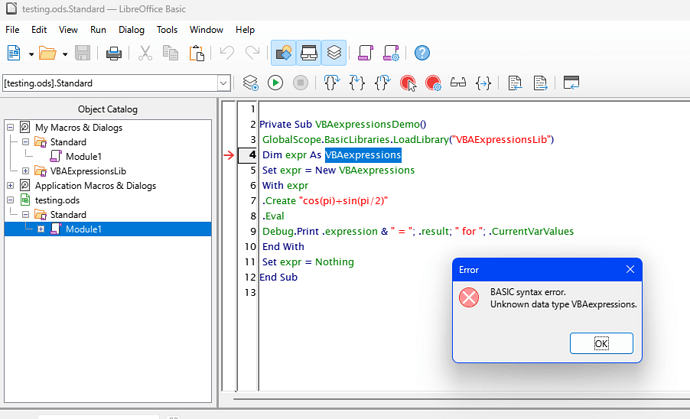690x419 pixels.
Task: Click the Select Module icon
Action: point(391,53)
